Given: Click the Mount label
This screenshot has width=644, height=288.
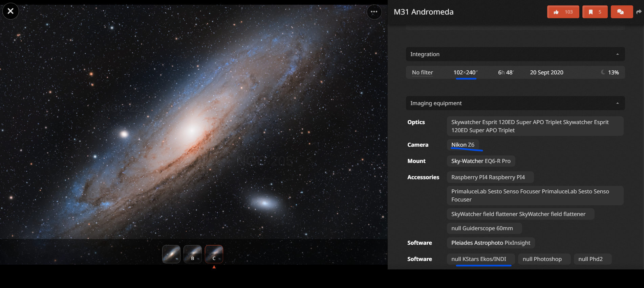Looking at the screenshot, I should [416, 161].
